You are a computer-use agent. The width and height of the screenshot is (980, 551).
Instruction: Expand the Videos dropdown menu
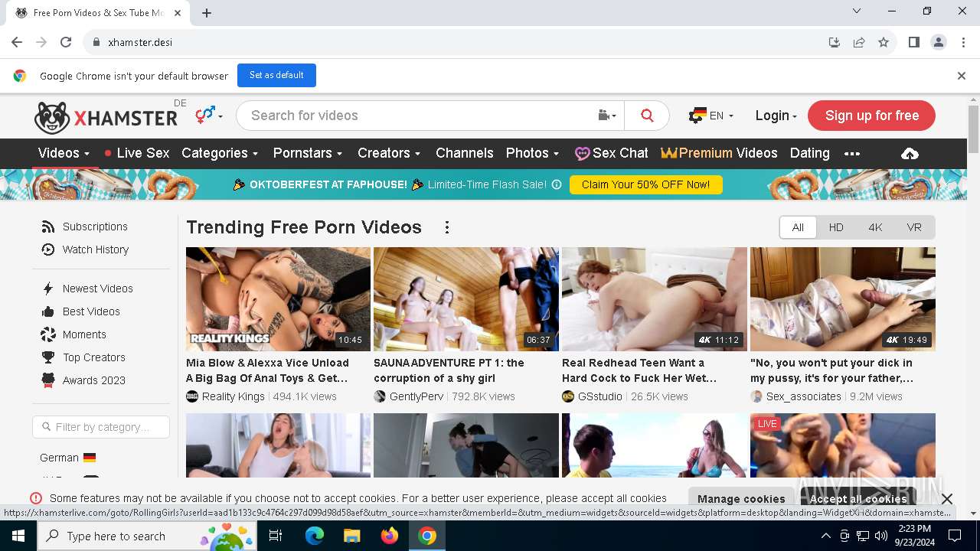pos(64,153)
